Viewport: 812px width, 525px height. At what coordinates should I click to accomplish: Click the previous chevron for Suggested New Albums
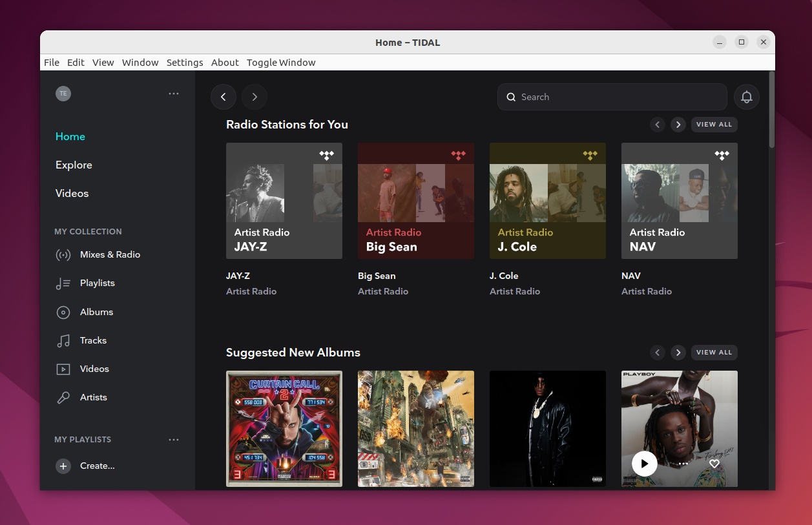coord(658,353)
